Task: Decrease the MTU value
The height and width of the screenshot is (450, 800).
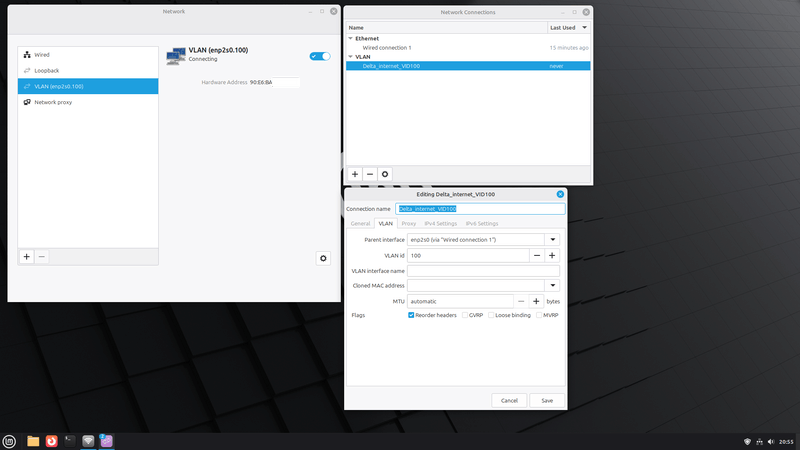Action: click(521, 302)
